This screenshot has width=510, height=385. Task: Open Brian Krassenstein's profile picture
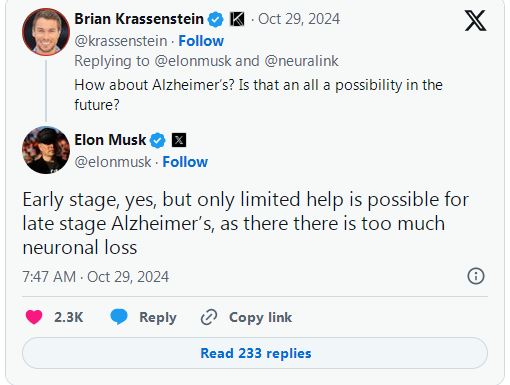[x=46, y=32]
